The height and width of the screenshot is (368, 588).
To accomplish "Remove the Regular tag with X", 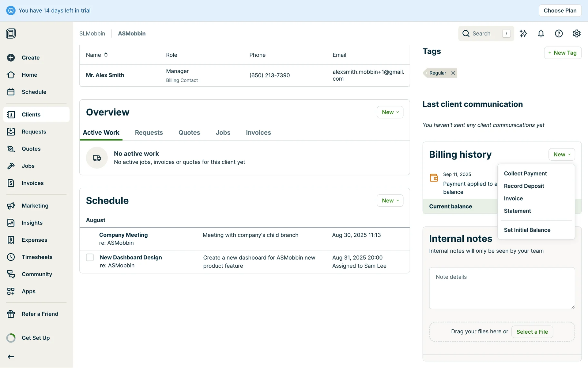I will 453,73.
